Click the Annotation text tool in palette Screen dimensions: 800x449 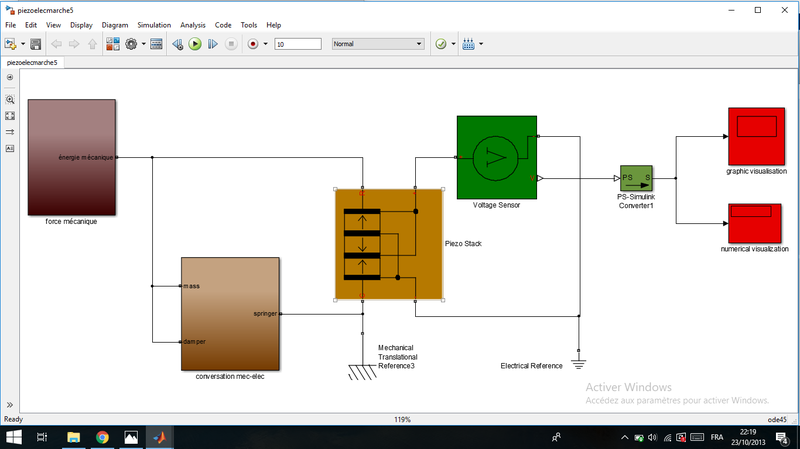pyautogui.click(x=10, y=148)
